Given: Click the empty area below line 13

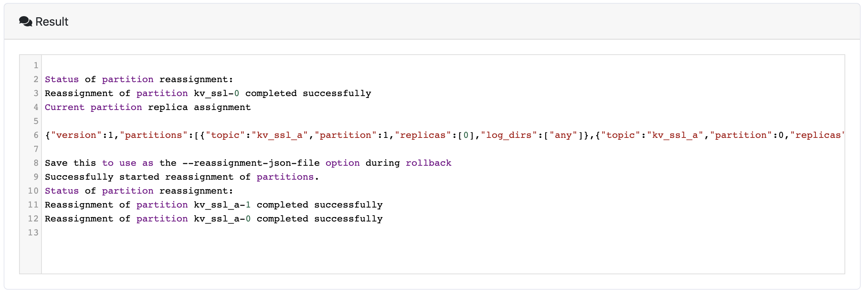Looking at the screenshot, I should [443, 255].
